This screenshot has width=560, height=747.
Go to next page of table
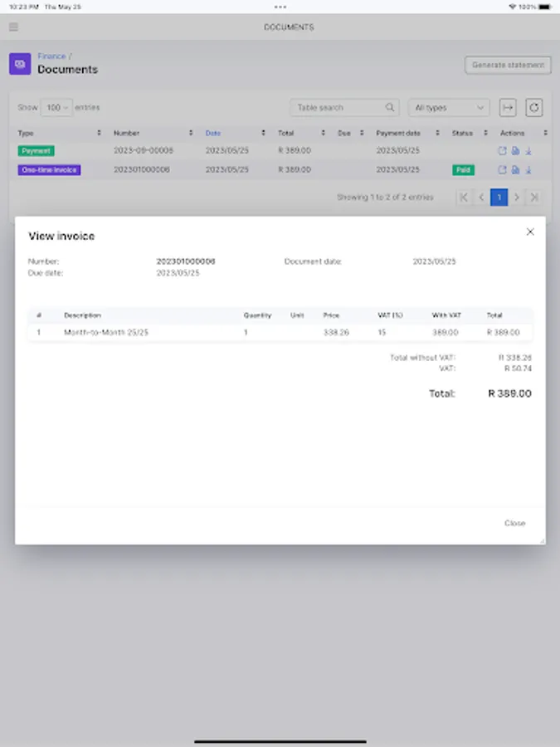click(517, 198)
